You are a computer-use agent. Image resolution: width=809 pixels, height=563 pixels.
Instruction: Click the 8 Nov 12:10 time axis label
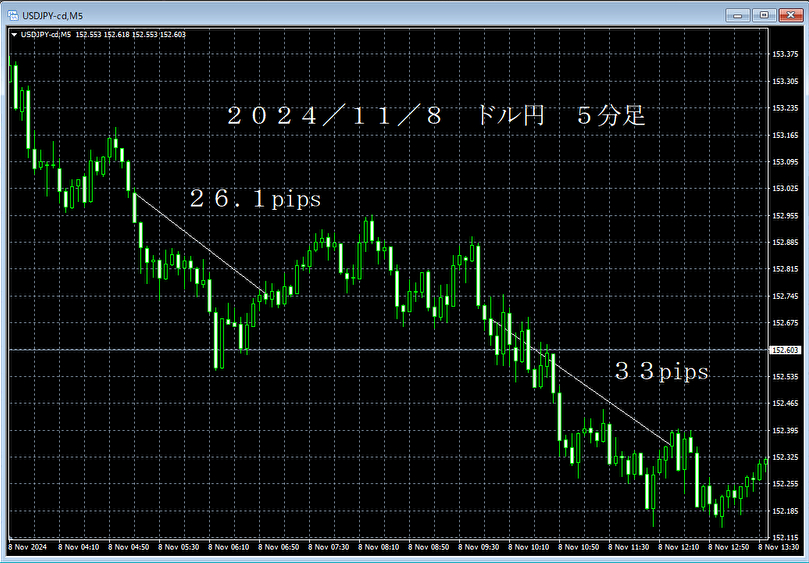click(679, 547)
